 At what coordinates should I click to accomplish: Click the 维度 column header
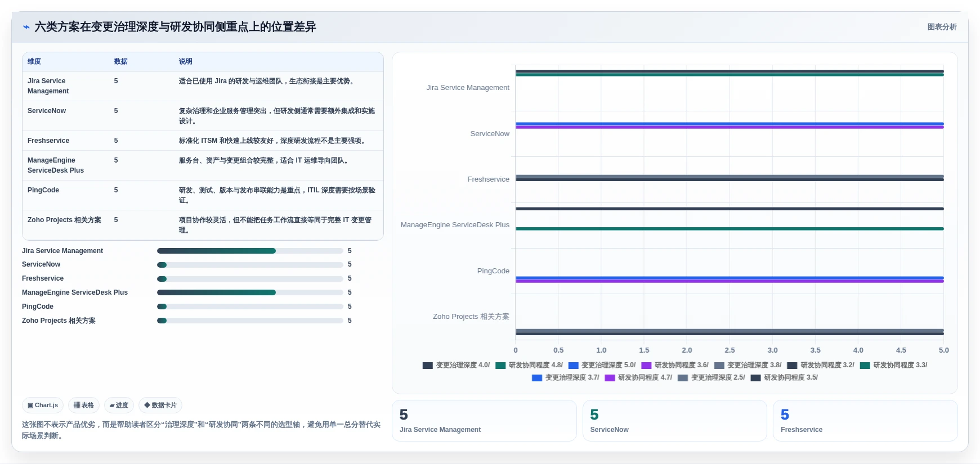tap(34, 61)
